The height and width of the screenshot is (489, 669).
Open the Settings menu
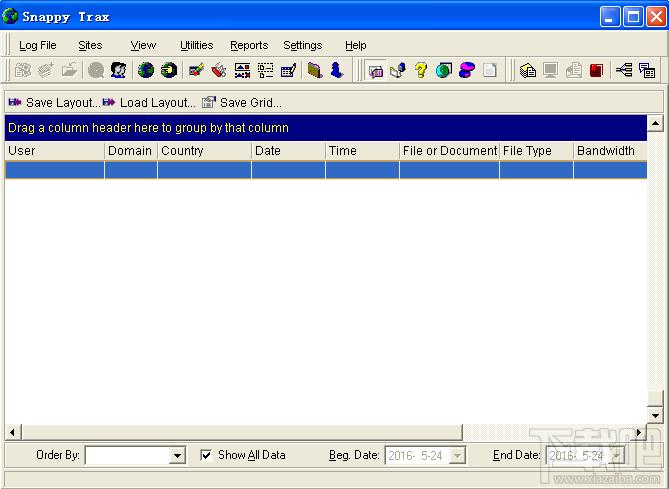coord(303,45)
